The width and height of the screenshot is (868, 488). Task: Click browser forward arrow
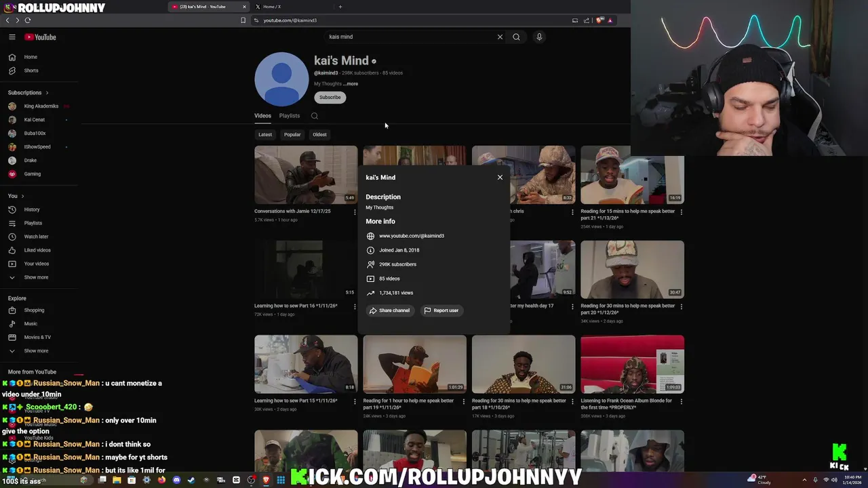coord(17,20)
